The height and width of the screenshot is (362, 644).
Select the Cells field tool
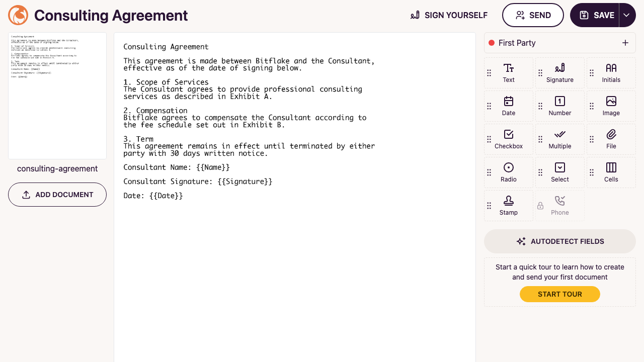(611, 172)
